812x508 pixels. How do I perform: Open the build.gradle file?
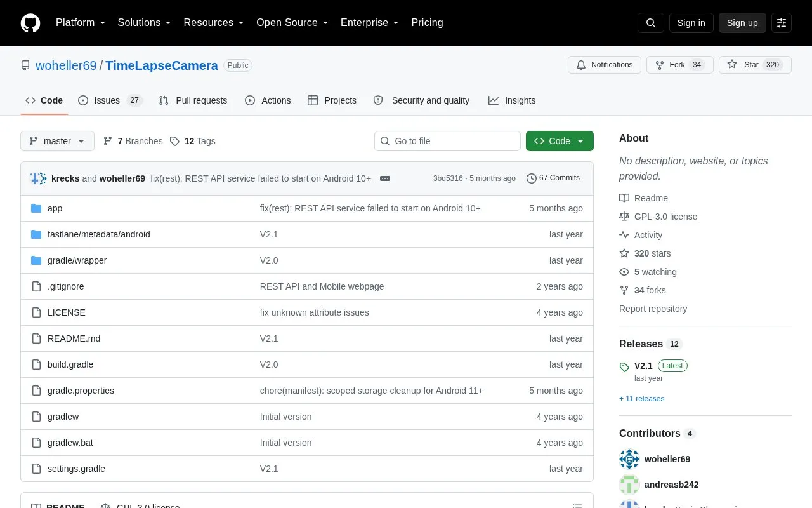[70, 364]
